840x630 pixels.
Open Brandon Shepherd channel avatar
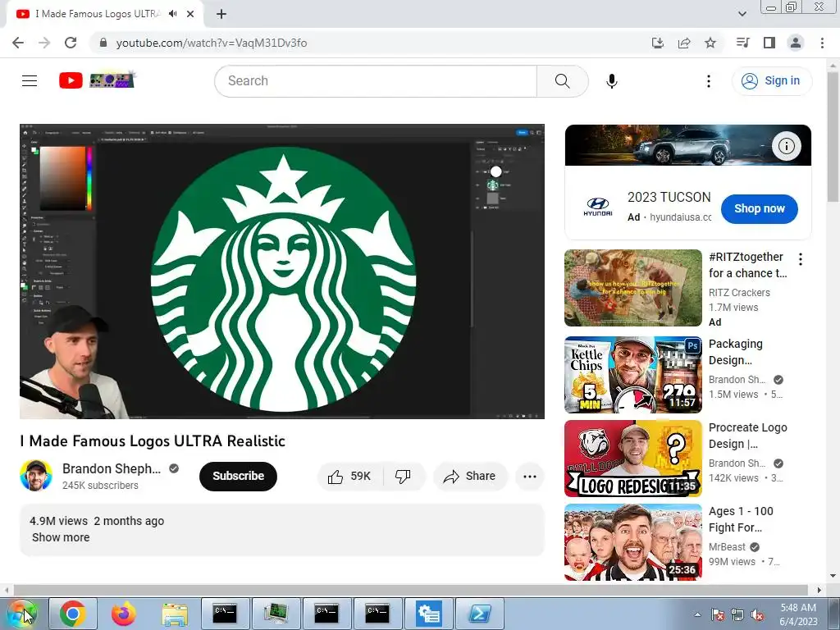tap(36, 476)
